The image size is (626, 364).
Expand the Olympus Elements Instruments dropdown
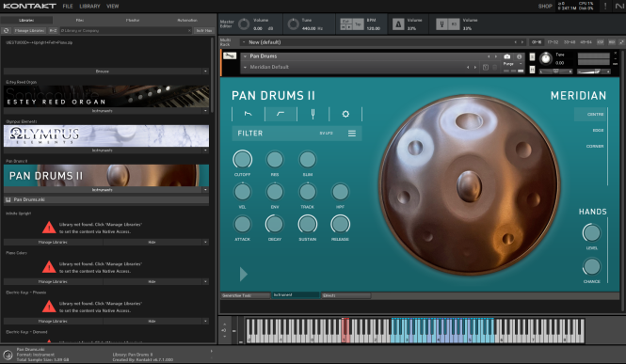coord(205,150)
